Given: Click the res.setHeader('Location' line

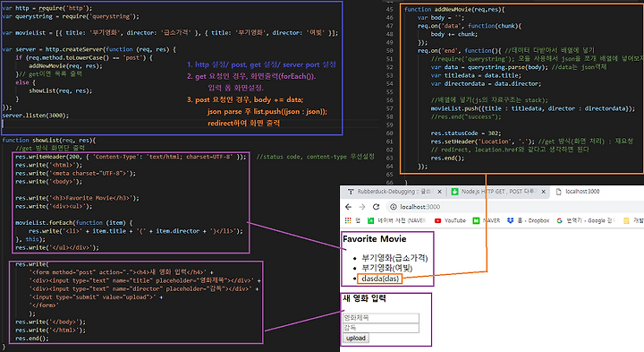Looking at the screenshot, I should (x=532, y=142).
